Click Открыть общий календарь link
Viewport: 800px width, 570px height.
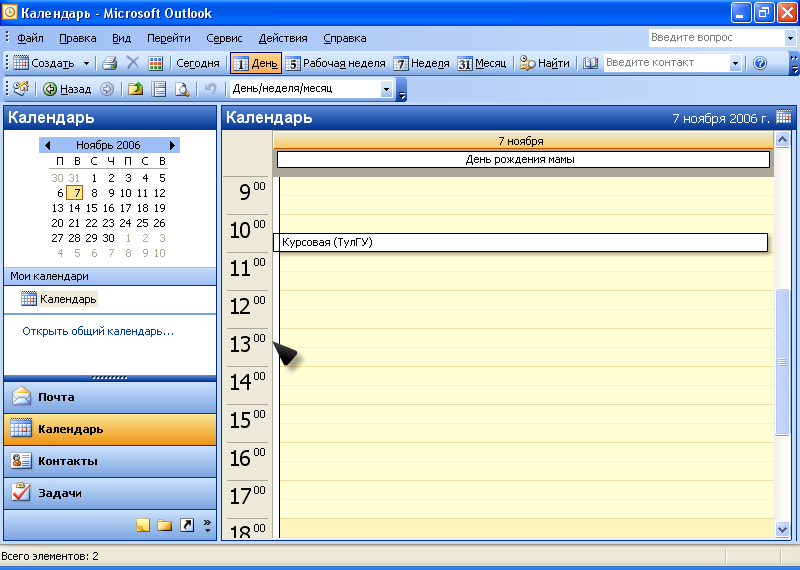98,331
